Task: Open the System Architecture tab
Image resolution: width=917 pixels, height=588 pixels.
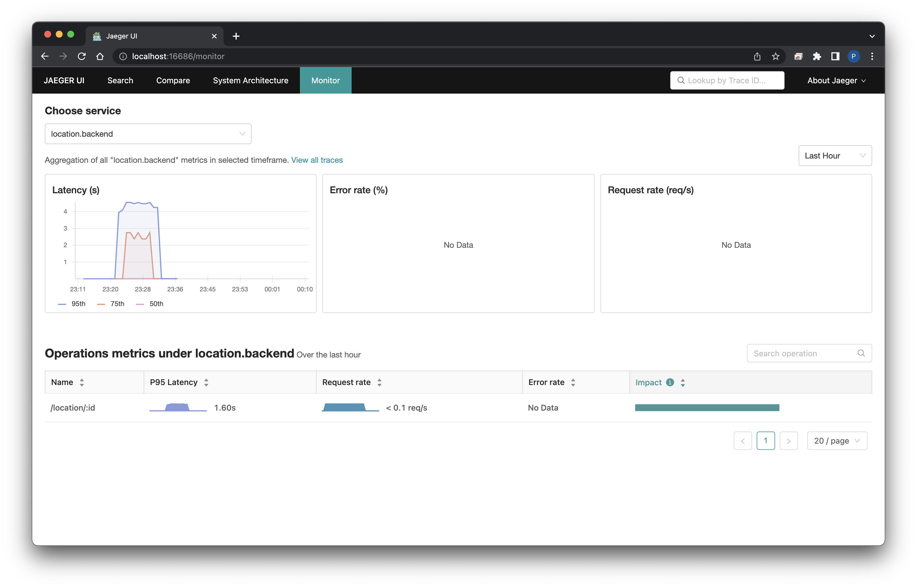Action: (x=251, y=80)
